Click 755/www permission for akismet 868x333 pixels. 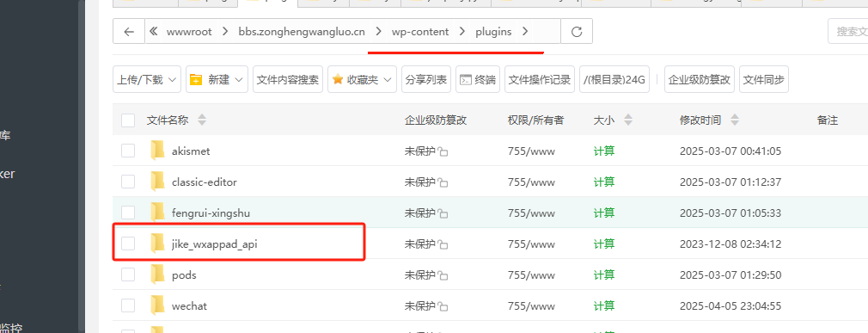[x=531, y=151]
